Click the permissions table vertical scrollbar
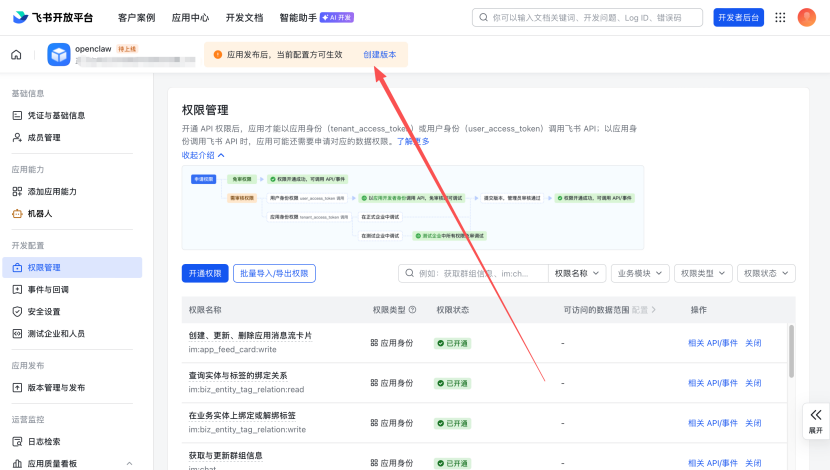Screen dimensions: 830x470 point(792,350)
